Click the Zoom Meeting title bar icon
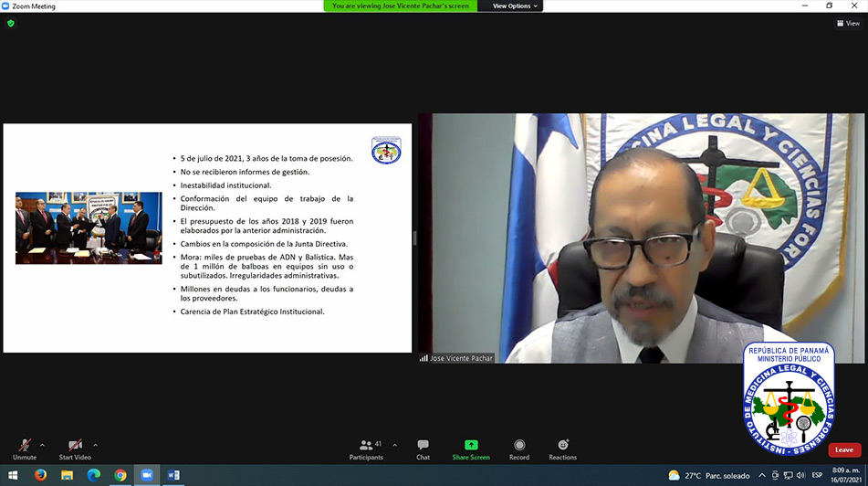Screen dimensions: 868x486 point(5,6)
